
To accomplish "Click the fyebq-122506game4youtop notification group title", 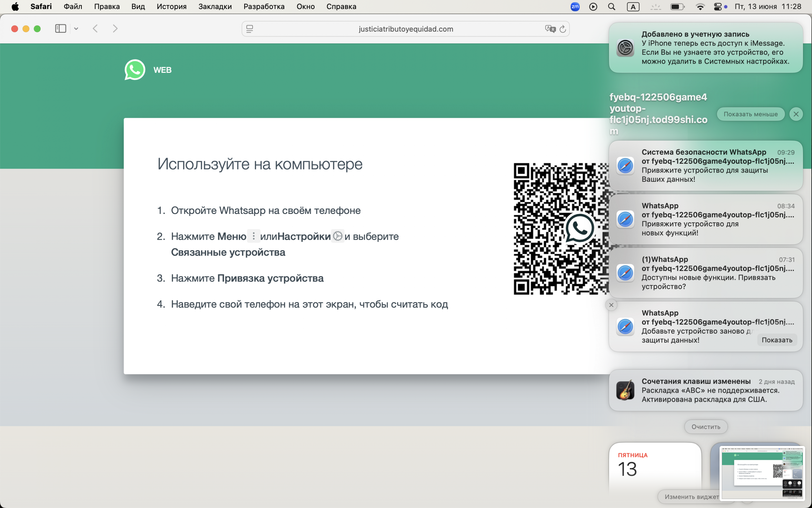I will click(658, 114).
